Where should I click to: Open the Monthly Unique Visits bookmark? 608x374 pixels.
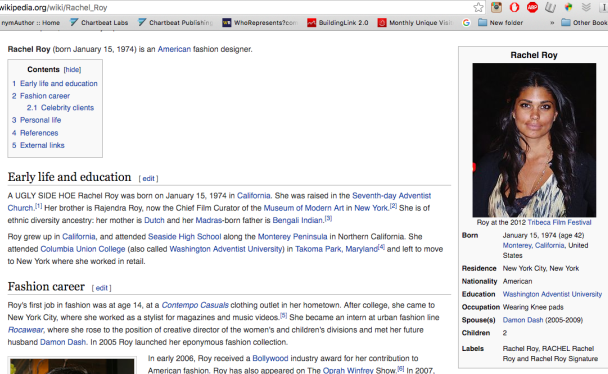pos(415,23)
